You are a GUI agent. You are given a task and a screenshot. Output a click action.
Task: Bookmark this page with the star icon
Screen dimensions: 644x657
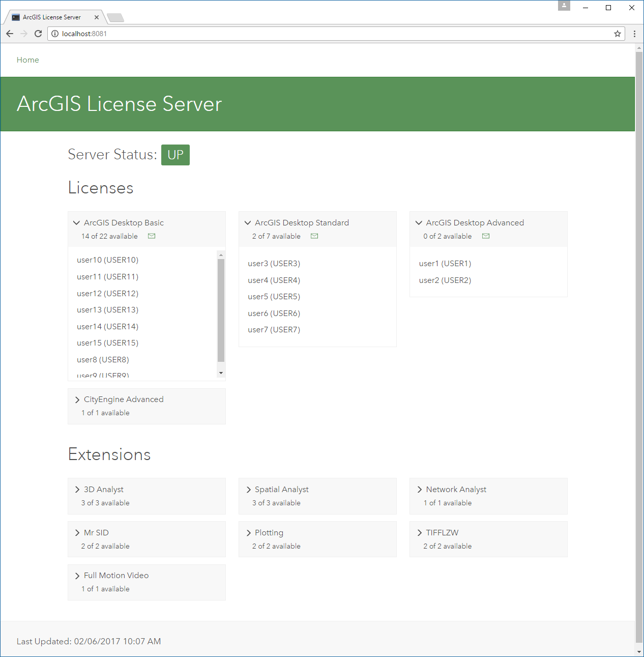coord(618,34)
